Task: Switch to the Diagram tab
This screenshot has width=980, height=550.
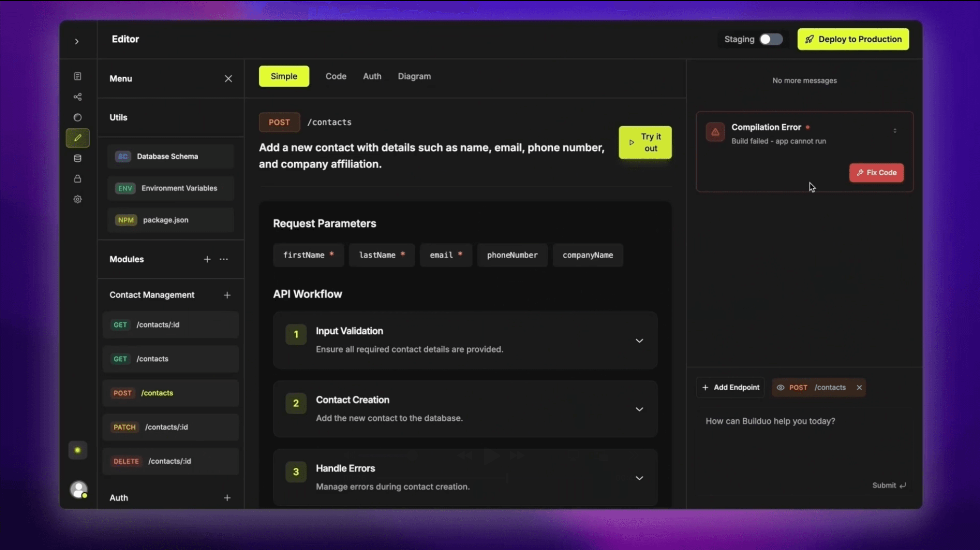Action: [x=414, y=76]
